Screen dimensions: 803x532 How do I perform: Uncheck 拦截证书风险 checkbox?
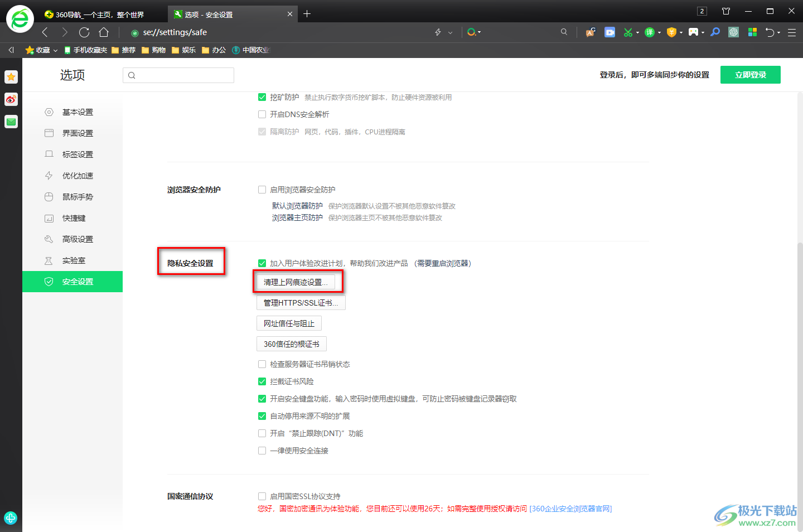(x=262, y=381)
